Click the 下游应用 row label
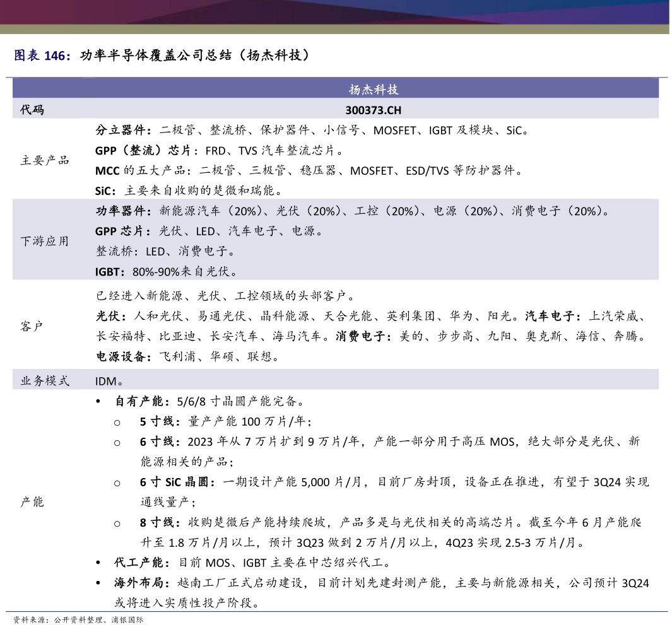The height and width of the screenshot is (625, 672). coord(45,241)
